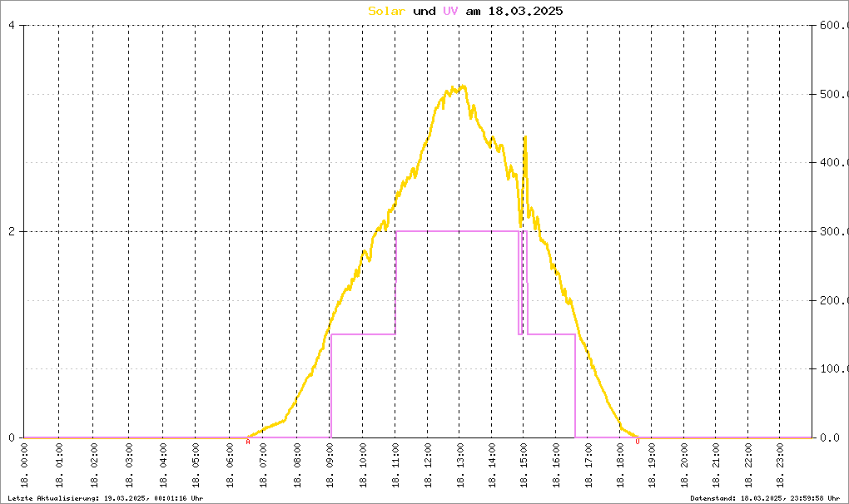Click time axis label '18. 01:00'

(x=60, y=465)
